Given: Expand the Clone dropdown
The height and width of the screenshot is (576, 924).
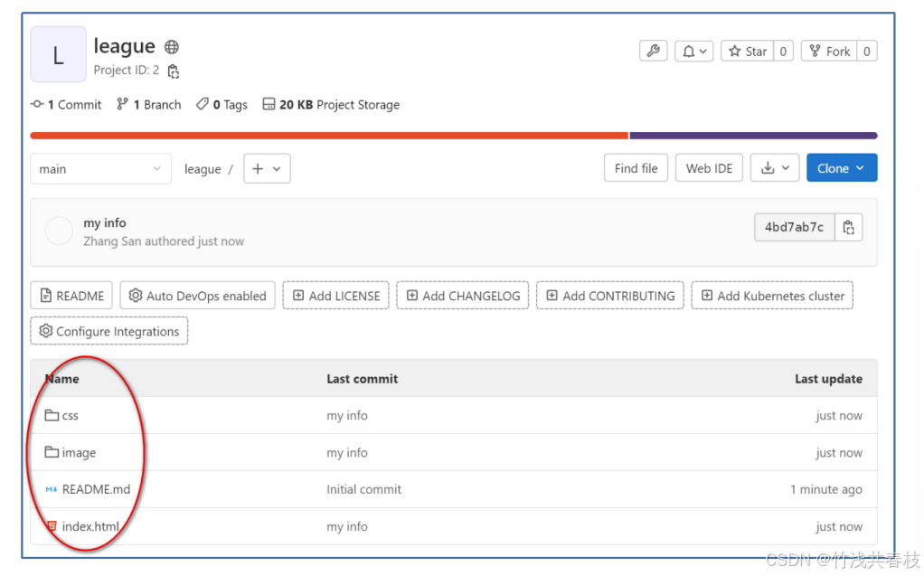Looking at the screenshot, I should point(842,168).
